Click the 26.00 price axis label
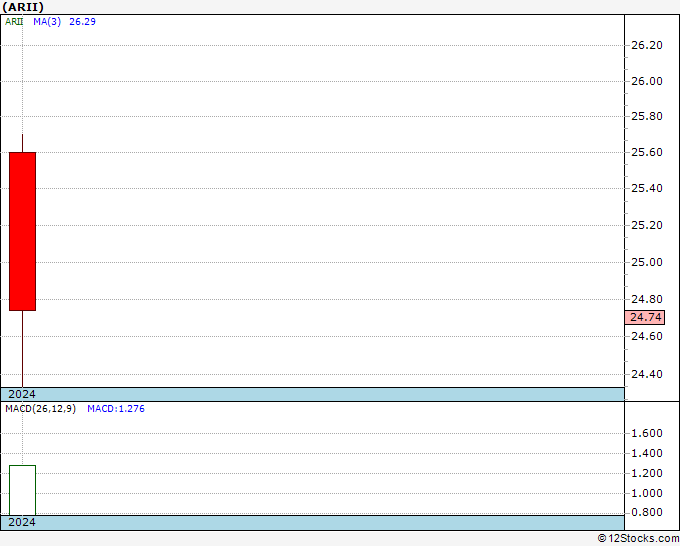Screen dimensions: 680x546 coord(647,81)
